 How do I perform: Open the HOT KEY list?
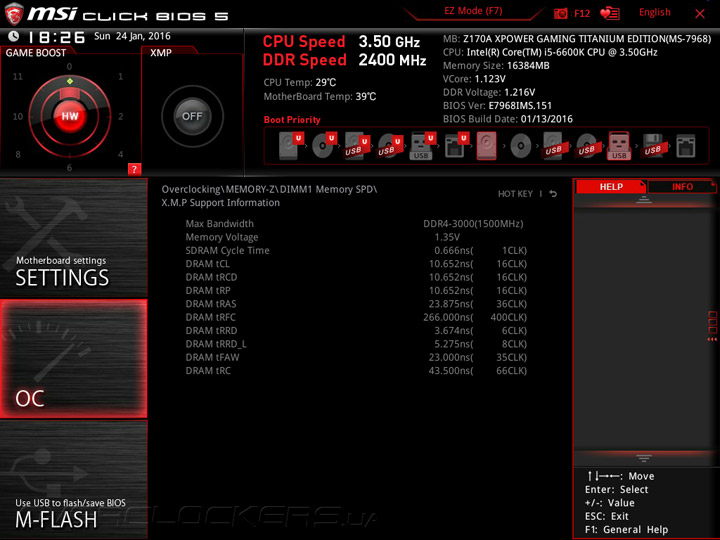point(515,194)
